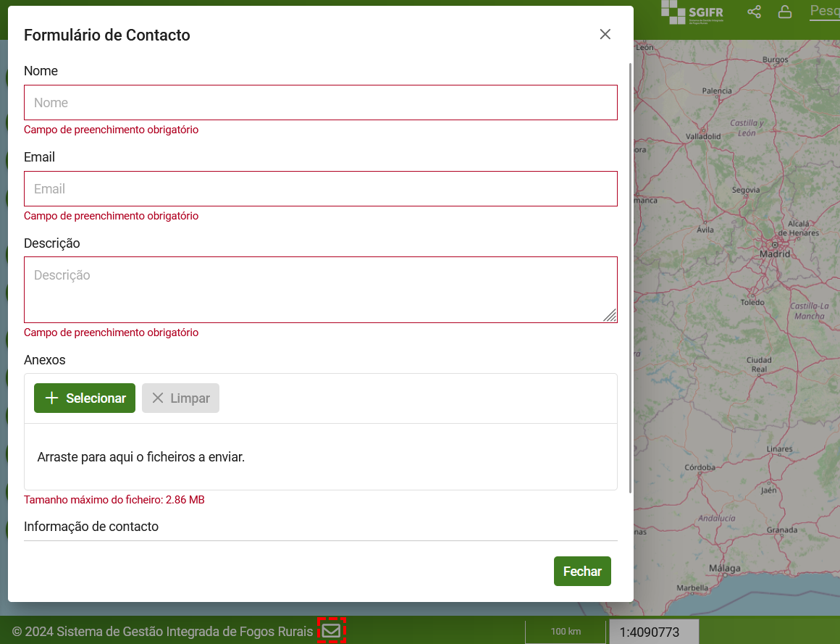
Task: Click the plus icon on Selecionar
Action: point(51,398)
